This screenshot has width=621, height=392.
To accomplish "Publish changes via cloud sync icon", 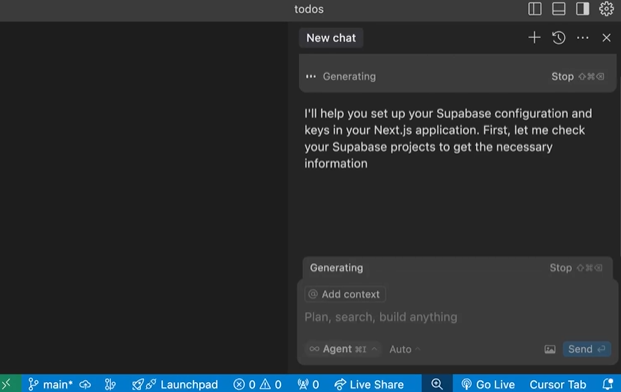I will coord(85,384).
